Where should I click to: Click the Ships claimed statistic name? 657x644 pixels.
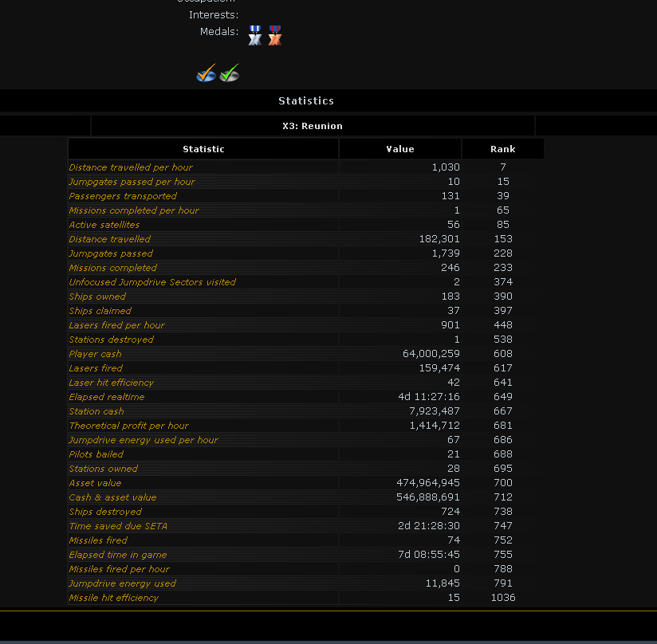pyautogui.click(x=100, y=311)
